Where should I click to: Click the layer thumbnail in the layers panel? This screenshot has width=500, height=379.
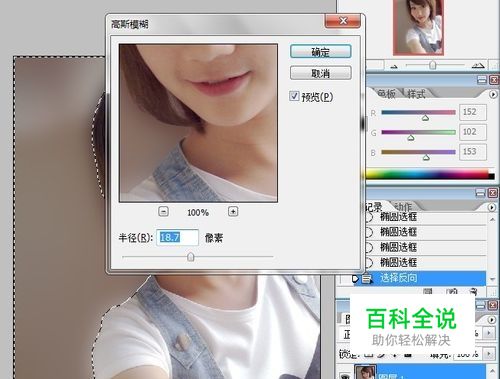365,372
